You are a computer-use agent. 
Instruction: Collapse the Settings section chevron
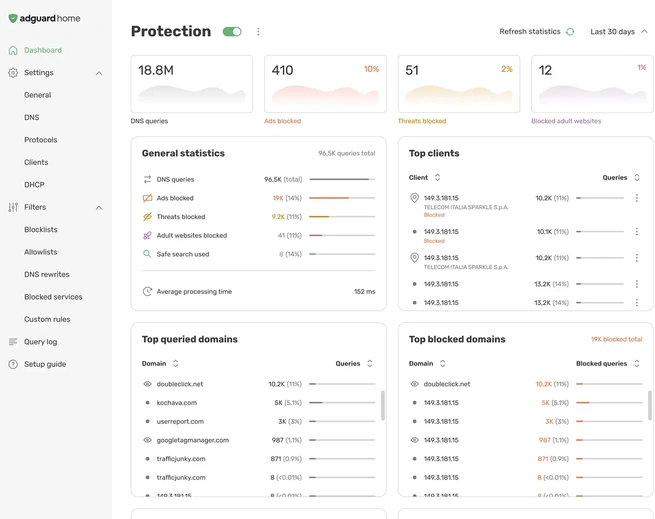coord(99,73)
